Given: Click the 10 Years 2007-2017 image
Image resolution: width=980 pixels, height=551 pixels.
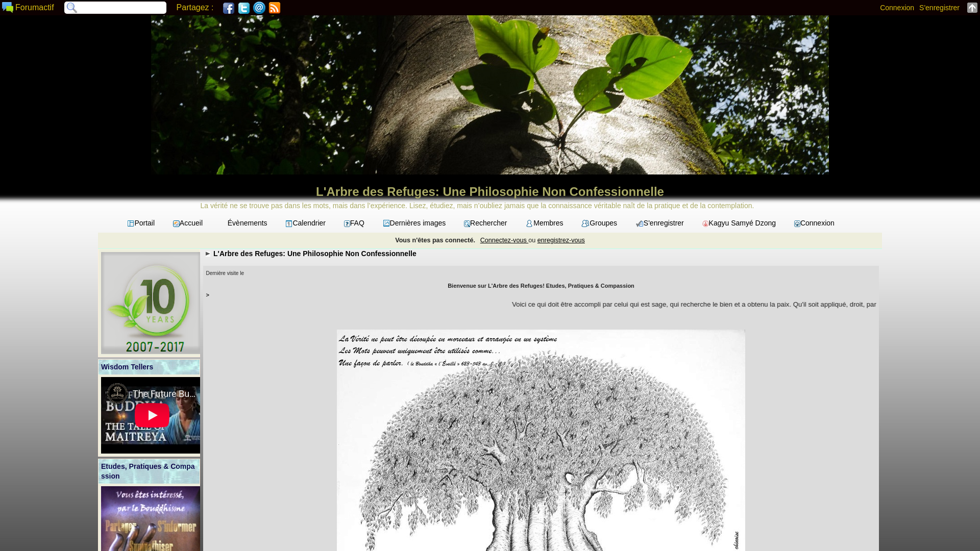Looking at the screenshot, I should click(150, 303).
